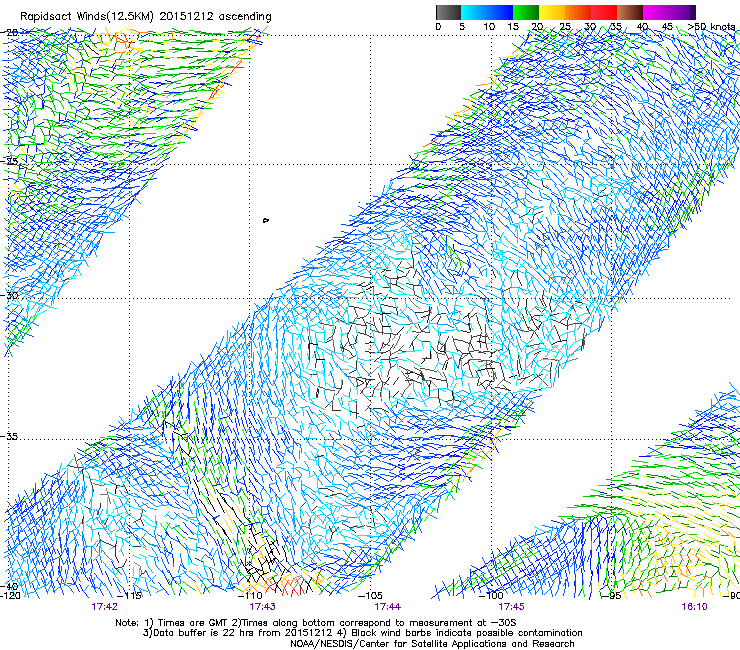This screenshot has width=740, height=650.
Task: Click the '-100' longitude label
Action: tap(492, 596)
